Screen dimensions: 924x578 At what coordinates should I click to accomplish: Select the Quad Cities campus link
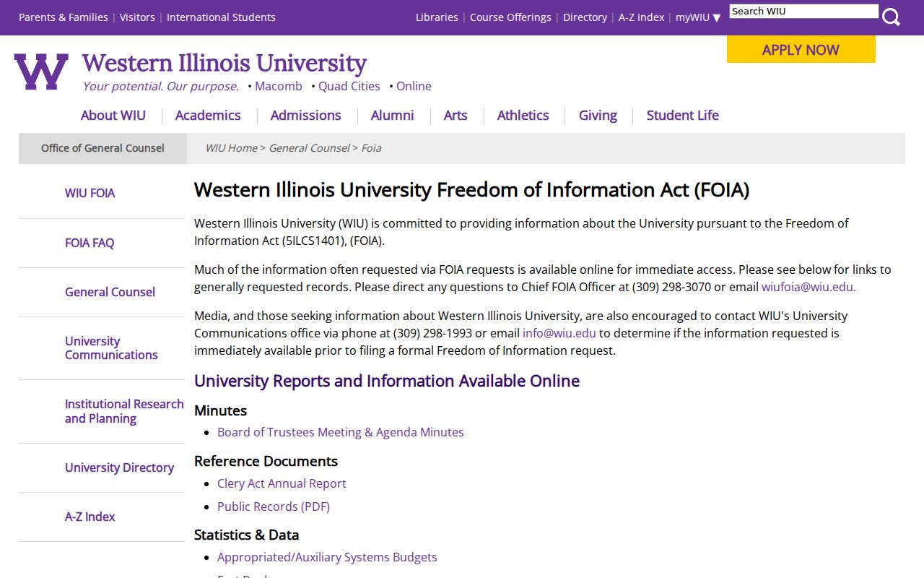tap(349, 86)
